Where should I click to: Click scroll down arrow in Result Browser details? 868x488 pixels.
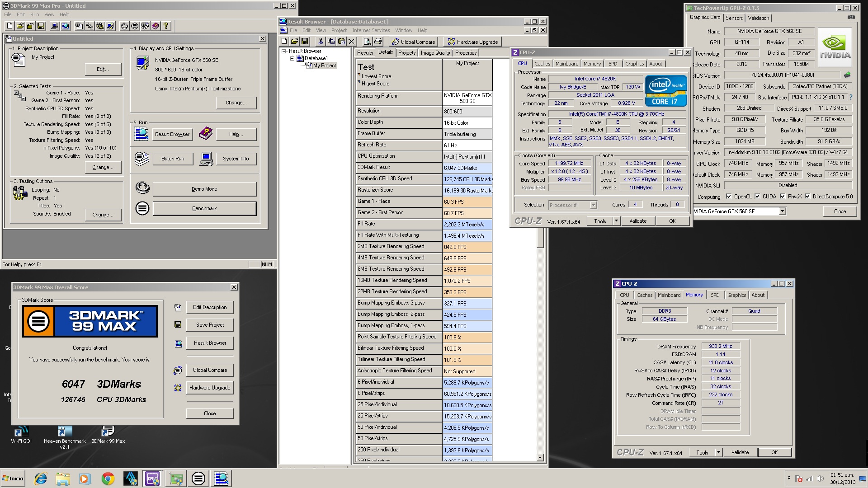click(x=540, y=458)
